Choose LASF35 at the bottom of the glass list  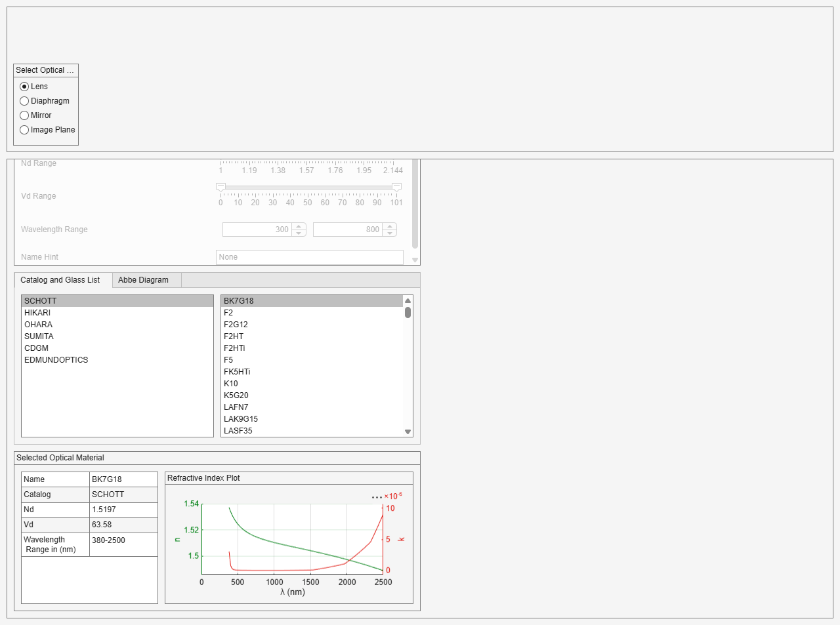click(x=236, y=430)
